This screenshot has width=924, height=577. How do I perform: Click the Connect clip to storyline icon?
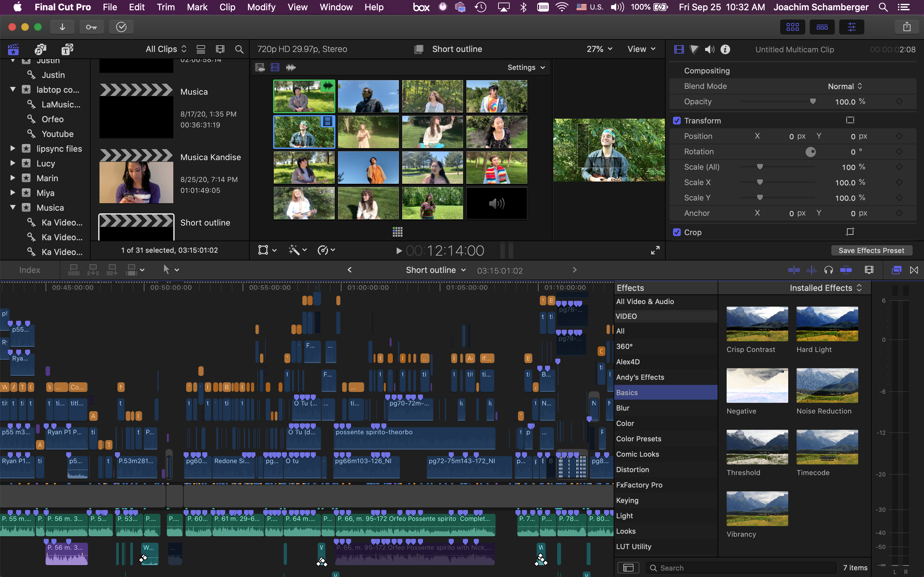[74, 270]
